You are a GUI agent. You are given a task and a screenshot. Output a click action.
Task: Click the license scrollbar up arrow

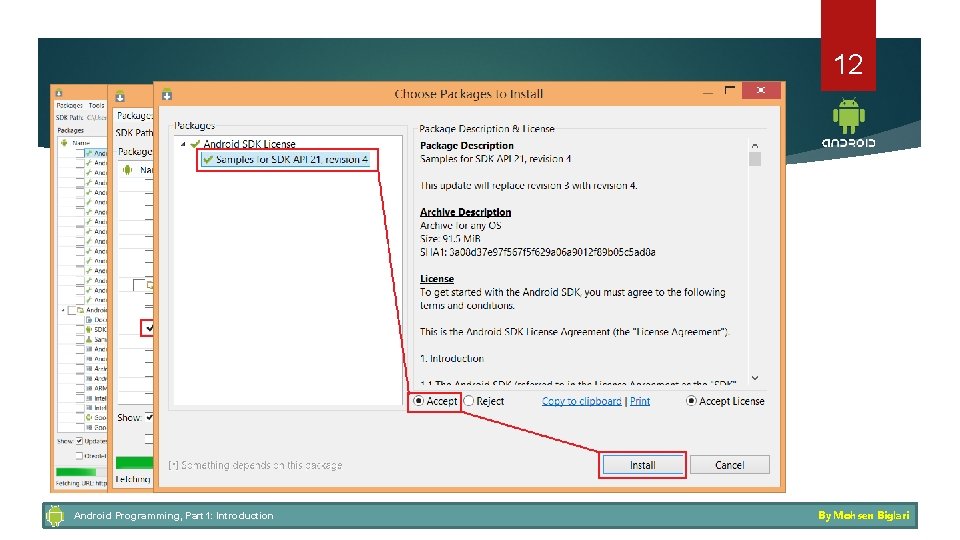(755, 146)
